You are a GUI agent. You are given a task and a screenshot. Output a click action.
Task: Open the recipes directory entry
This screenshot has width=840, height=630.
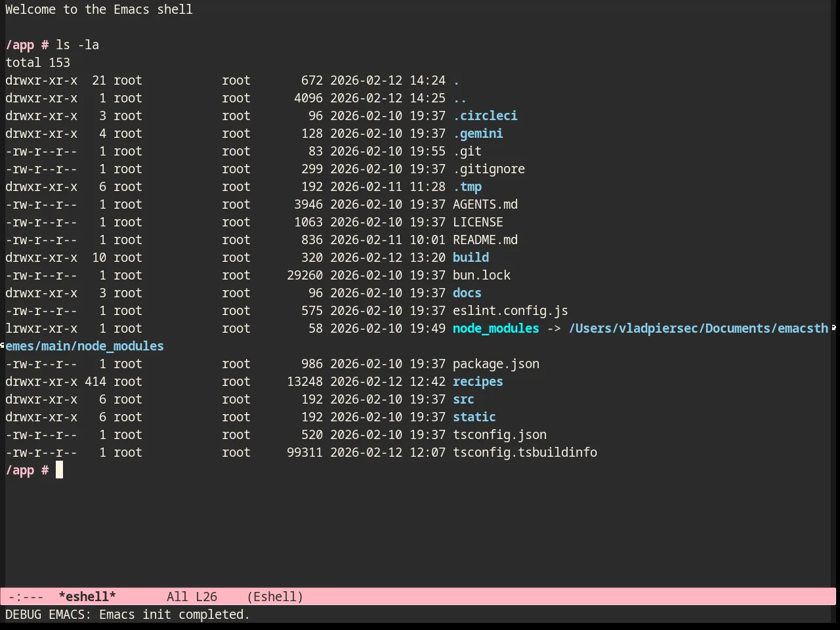[478, 381]
